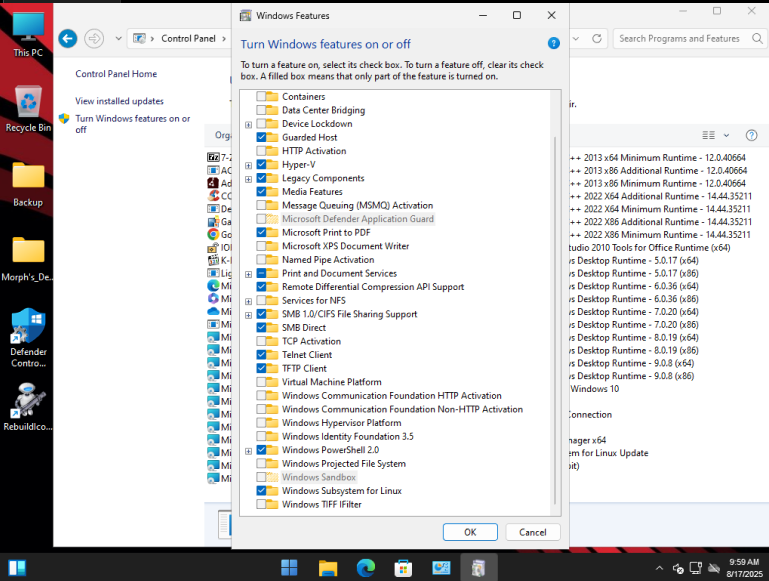Go back in Control Panel window

[x=68, y=38]
